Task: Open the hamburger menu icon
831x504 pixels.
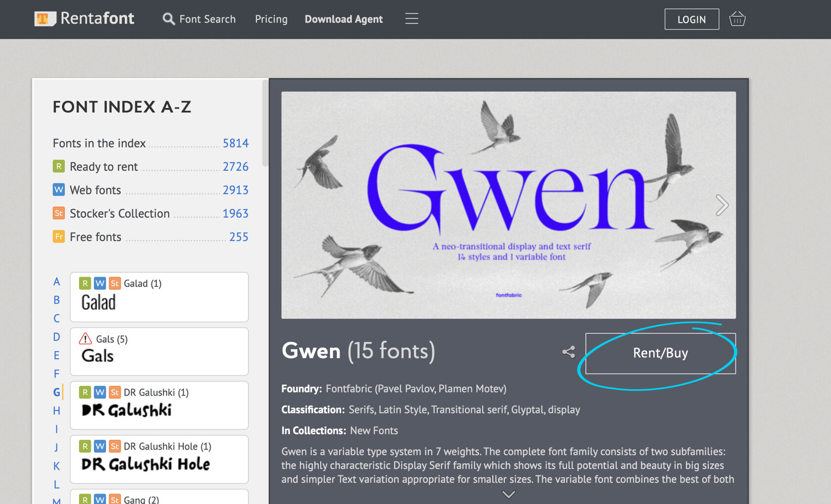Action: (412, 19)
